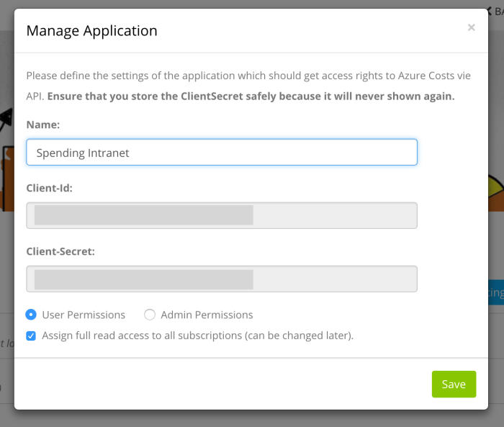Click the User Permissions label text
The image size is (504, 427).
point(84,315)
